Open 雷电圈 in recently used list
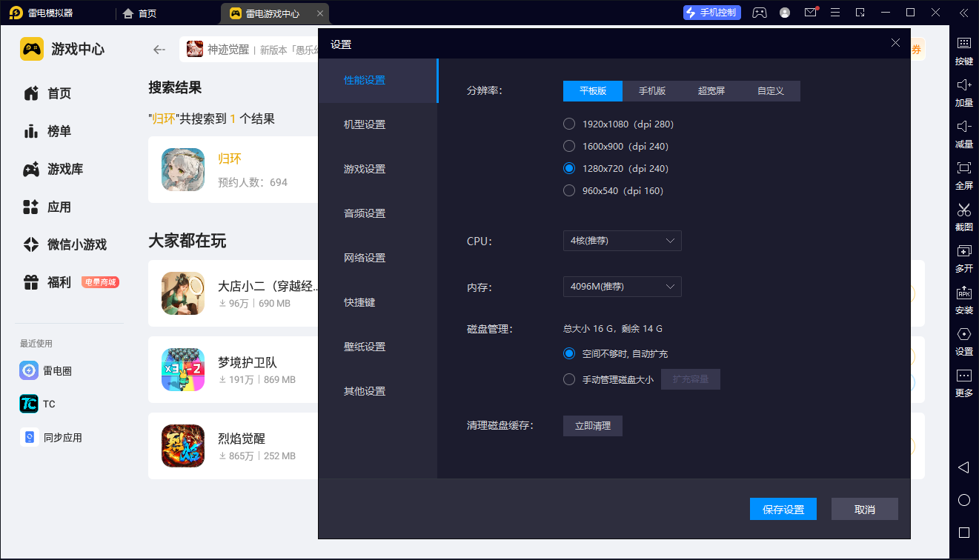This screenshot has width=979, height=560. click(47, 370)
